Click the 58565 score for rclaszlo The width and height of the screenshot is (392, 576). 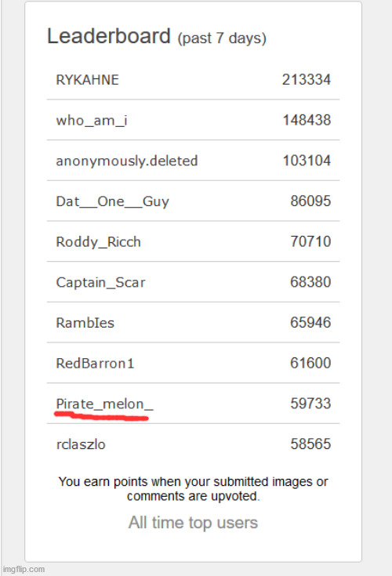310,444
